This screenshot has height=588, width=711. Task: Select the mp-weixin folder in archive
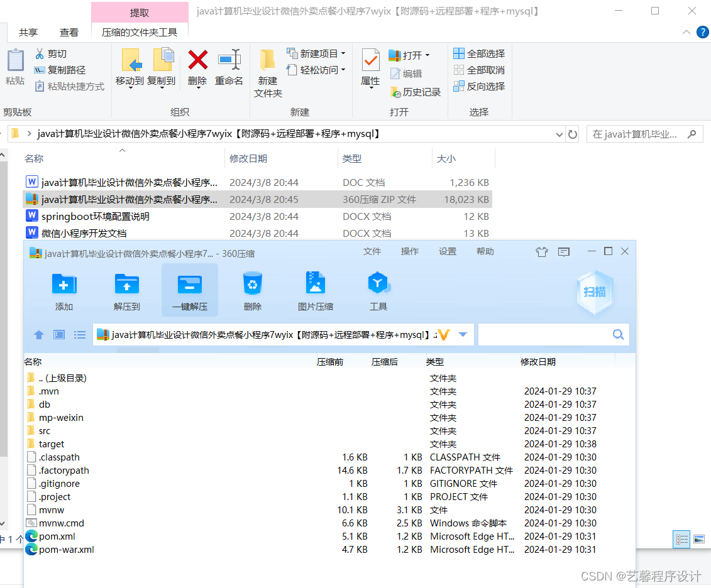tap(61, 418)
